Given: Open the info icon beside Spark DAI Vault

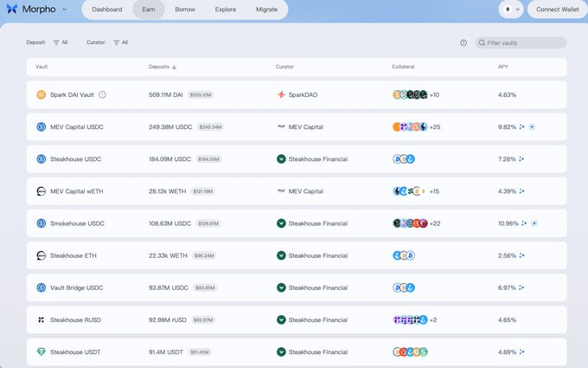Looking at the screenshot, I should pyautogui.click(x=102, y=94).
